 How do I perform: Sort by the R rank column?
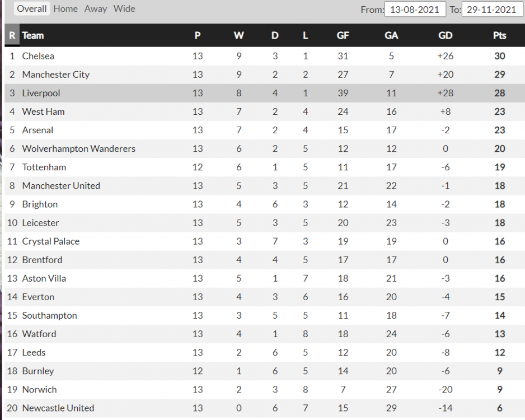pos(12,35)
